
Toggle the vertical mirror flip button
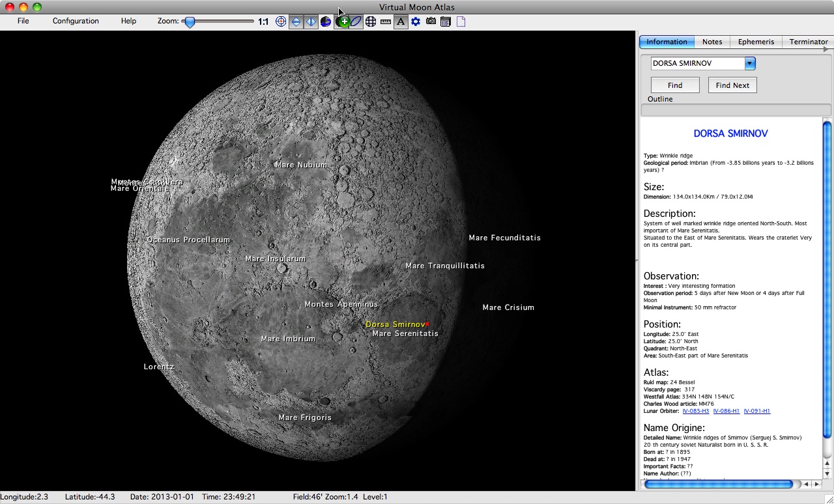point(296,21)
